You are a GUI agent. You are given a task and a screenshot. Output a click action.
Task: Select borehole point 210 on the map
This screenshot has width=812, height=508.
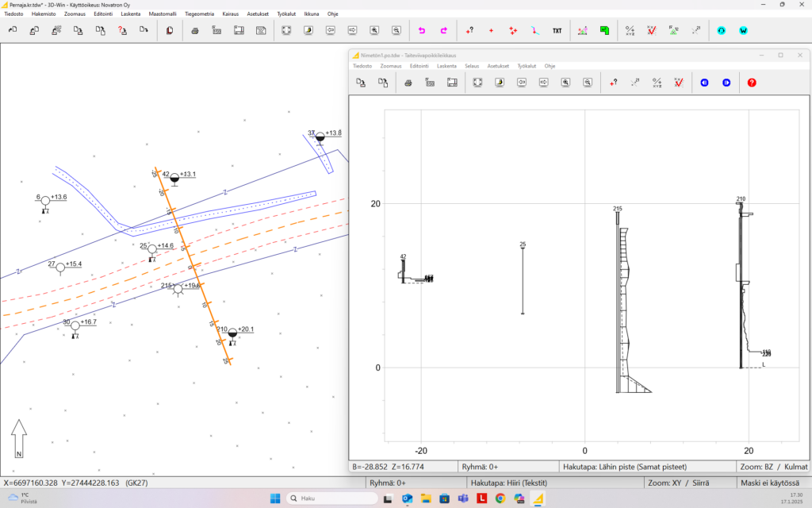coord(232,334)
